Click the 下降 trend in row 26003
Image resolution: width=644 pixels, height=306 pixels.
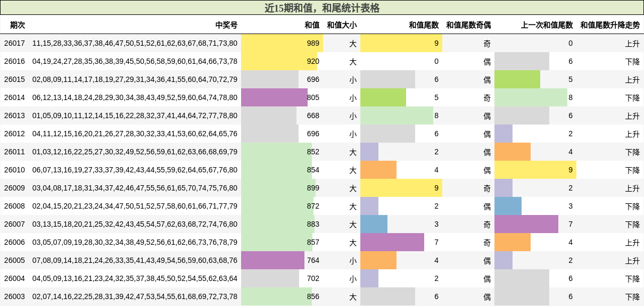[x=632, y=296]
